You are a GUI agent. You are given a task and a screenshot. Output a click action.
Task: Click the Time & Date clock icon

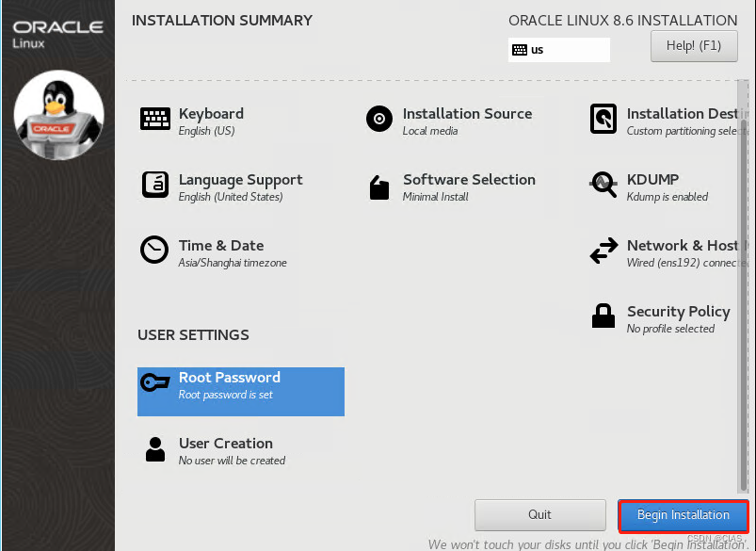click(155, 251)
